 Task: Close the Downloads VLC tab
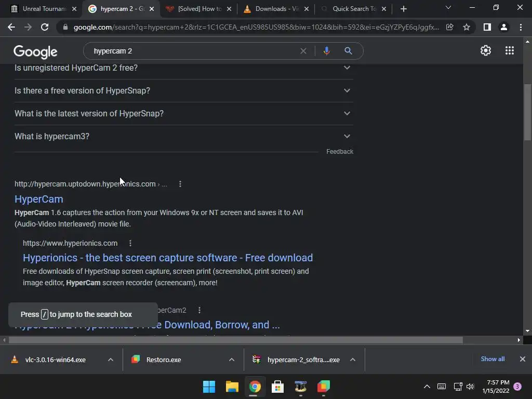point(307,9)
